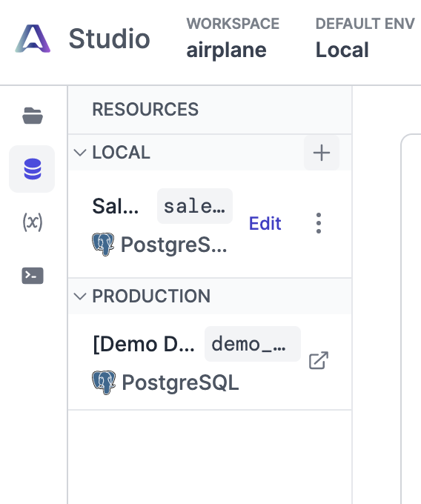
Task: Click the Airplane logo icon
Action: 33,39
